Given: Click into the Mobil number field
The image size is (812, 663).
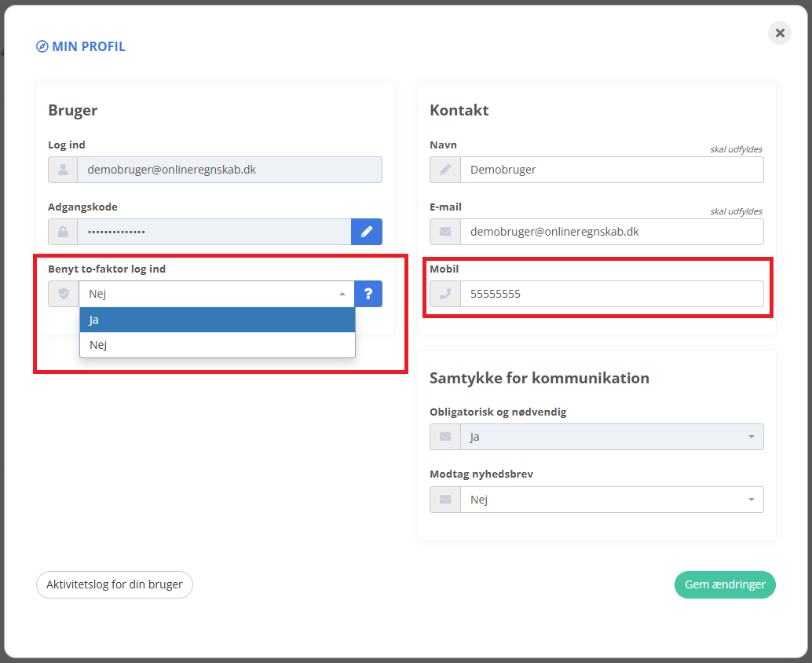Looking at the screenshot, I should [x=611, y=294].
